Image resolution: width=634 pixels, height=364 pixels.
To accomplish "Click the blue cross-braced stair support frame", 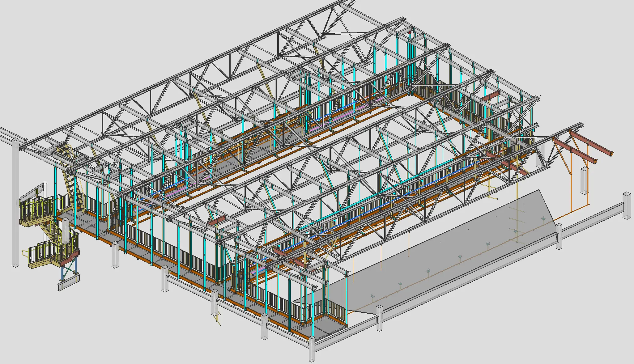I will click(x=68, y=269).
